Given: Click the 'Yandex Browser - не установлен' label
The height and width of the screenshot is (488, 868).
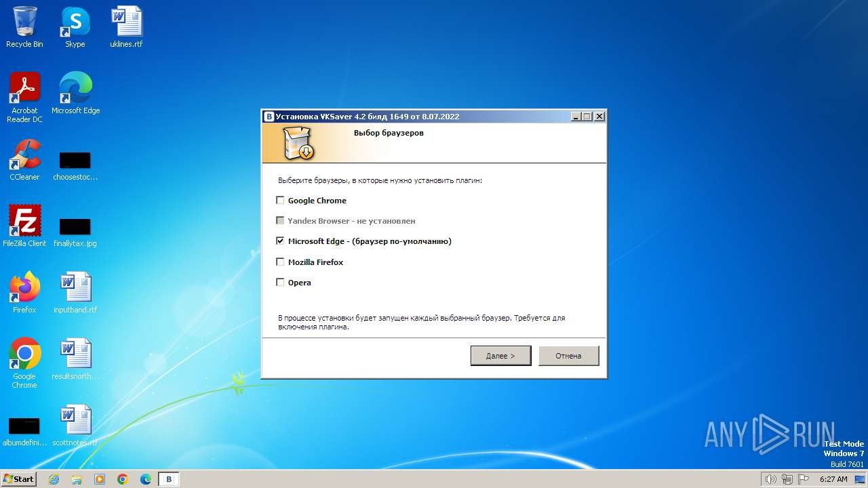Looking at the screenshot, I should [351, 221].
